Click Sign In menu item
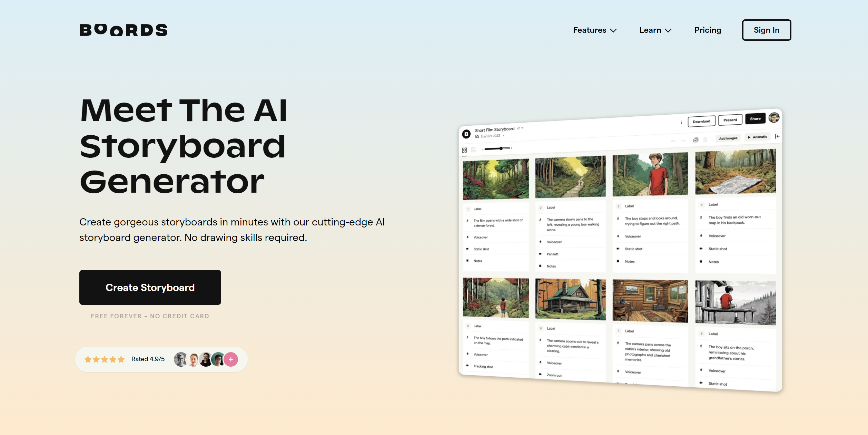Viewport: 868px width, 435px height. coord(767,30)
